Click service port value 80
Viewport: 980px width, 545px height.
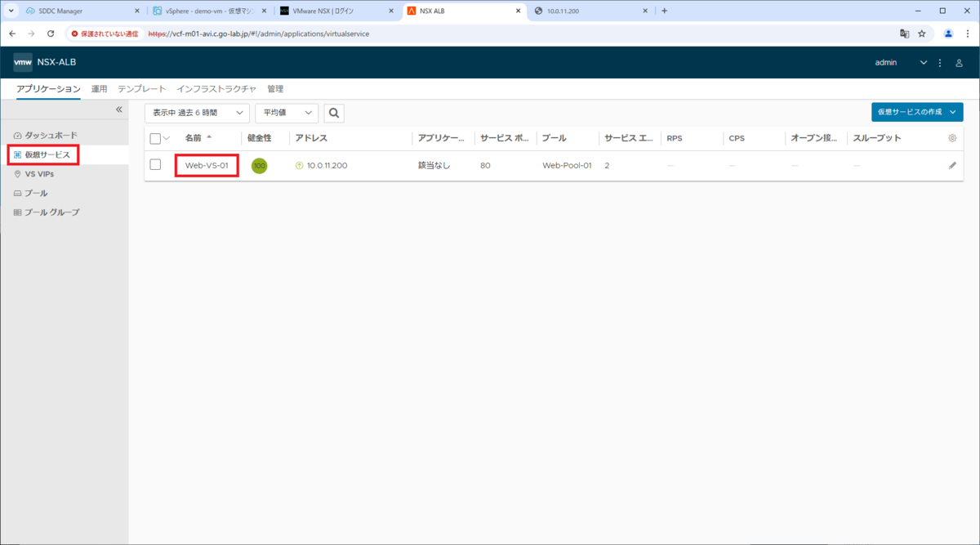point(485,166)
